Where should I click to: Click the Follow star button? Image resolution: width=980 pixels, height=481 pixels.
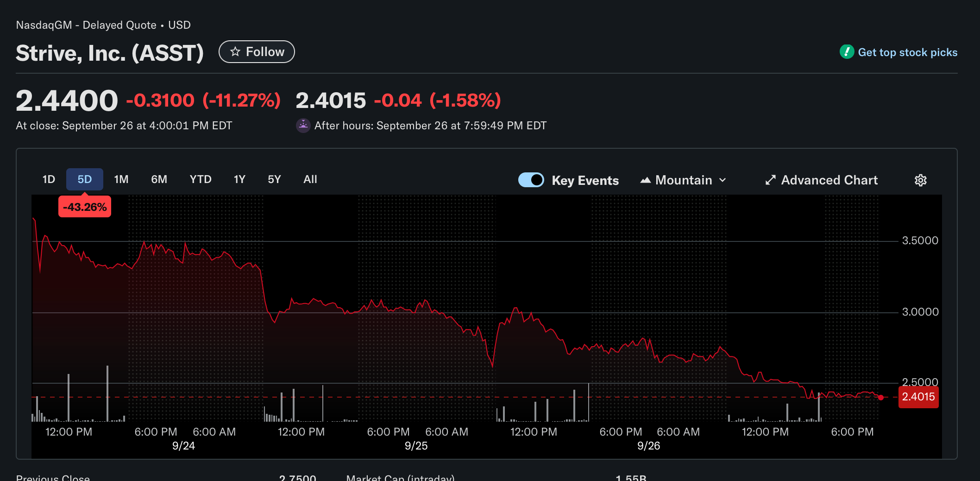(257, 52)
